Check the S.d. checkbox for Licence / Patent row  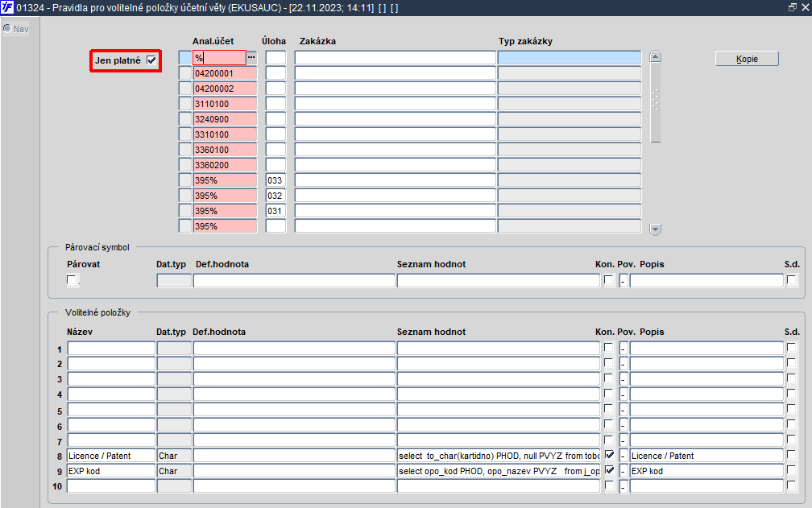[791, 455]
